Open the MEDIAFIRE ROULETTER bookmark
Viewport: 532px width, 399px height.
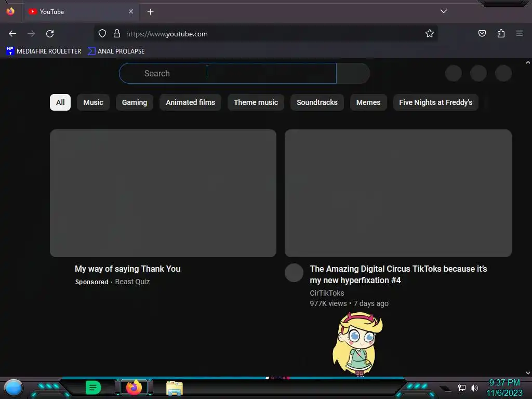44,51
